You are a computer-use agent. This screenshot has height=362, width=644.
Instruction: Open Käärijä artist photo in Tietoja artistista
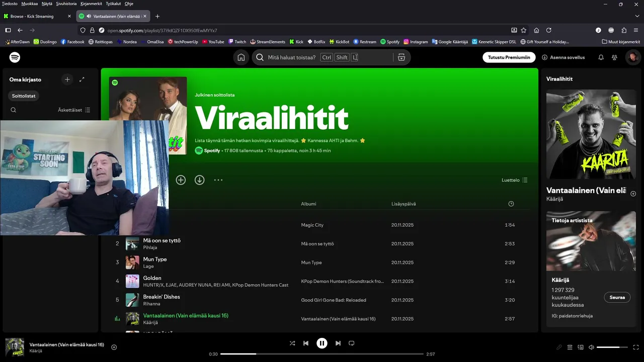point(591,241)
